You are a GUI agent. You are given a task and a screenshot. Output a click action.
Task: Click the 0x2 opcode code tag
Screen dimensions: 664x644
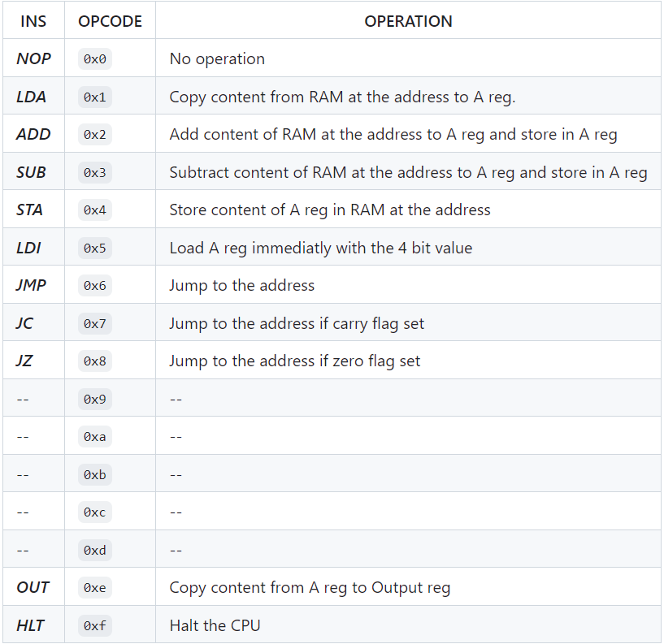click(x=95, y=135)
